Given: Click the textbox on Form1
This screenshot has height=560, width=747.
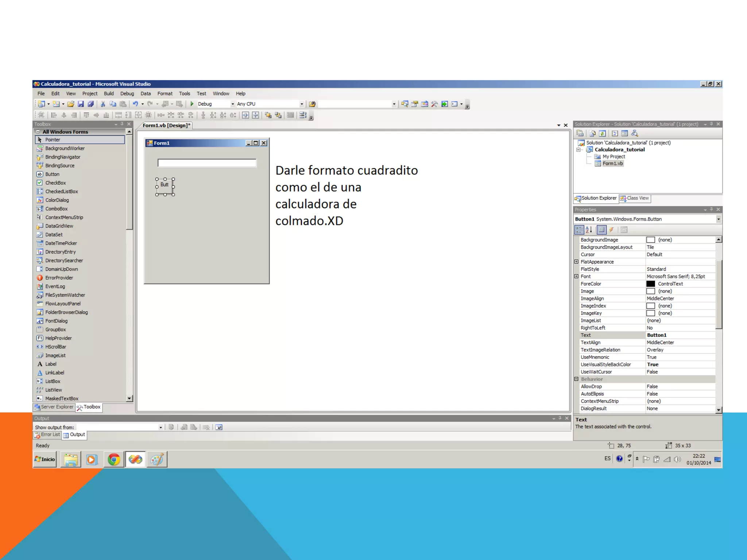Looking at the screenshot, I should (207, 163).
